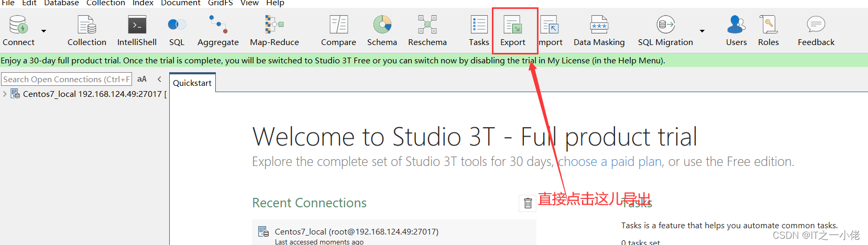Click the Feedback toolbar icon
The image size is (868, 245).
click(816, 30)
